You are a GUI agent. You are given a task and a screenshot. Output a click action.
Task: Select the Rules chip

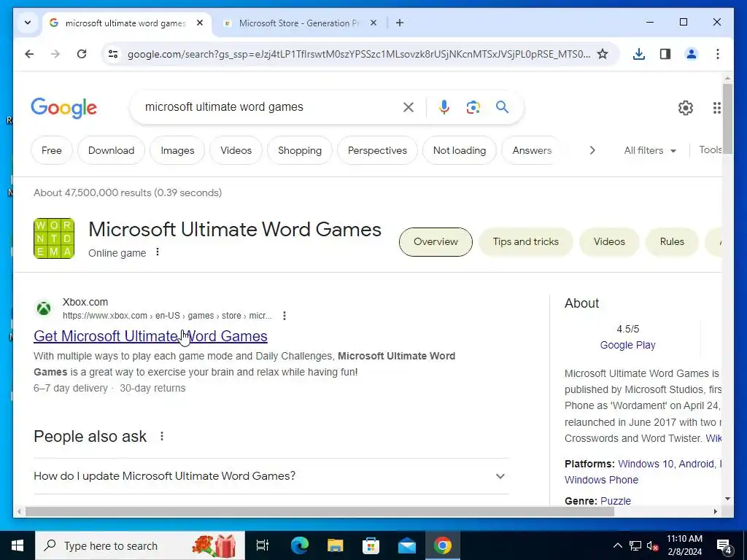pos(672,242)
